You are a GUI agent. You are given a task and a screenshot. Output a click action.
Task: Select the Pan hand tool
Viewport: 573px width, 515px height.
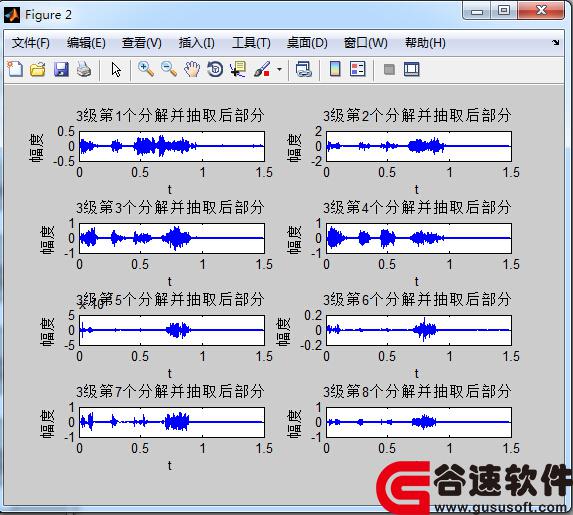tap(192, 69)
